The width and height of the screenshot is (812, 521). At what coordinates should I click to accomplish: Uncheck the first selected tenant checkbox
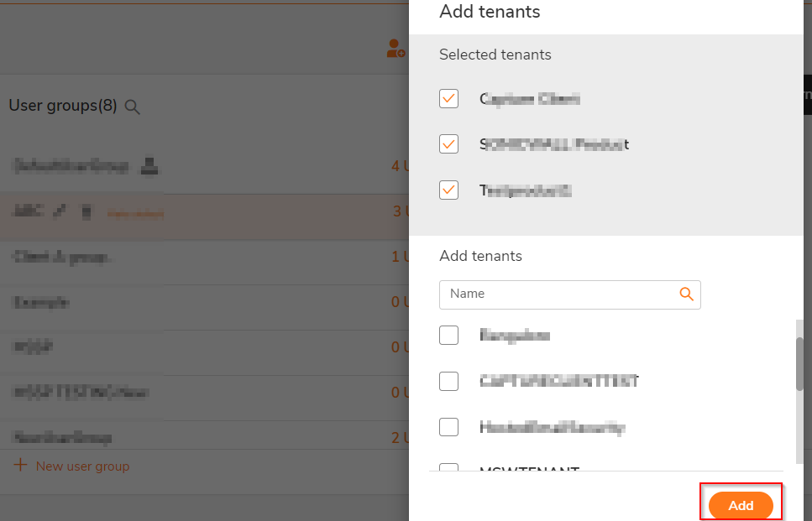click(448, 98)
